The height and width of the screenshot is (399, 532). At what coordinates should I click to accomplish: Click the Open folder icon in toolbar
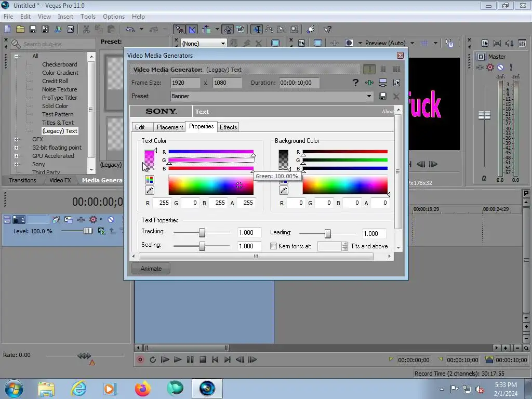(x=20, y=29)
